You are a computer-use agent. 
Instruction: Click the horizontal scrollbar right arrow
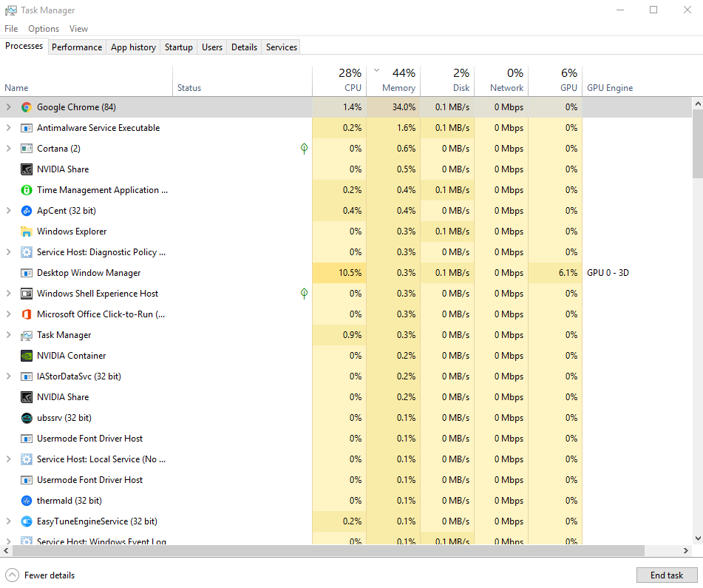tap(686, 550)
